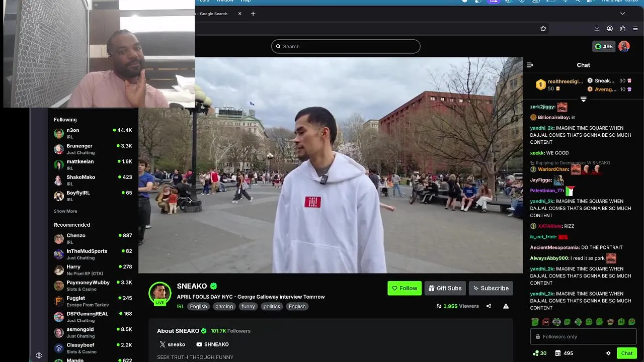Switch to the Google Search tab
This screenshot has width=644, height=362.
click(213, 14)
